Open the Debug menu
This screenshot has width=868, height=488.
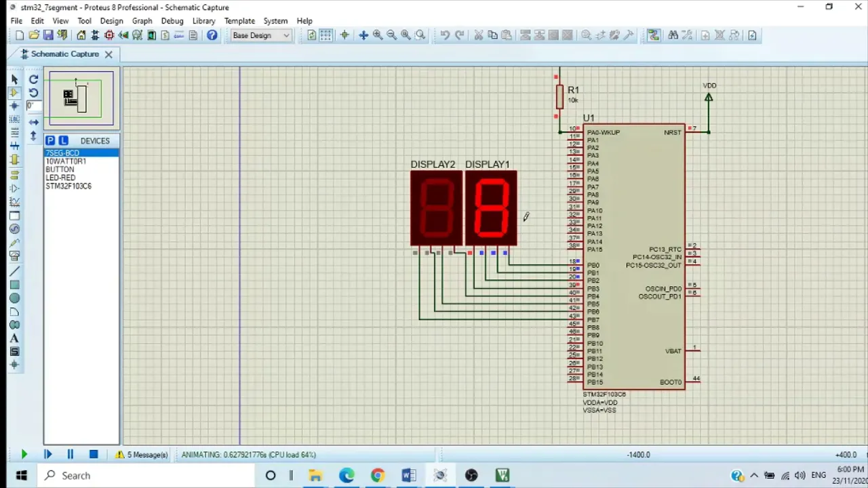(x=172, y=21)
